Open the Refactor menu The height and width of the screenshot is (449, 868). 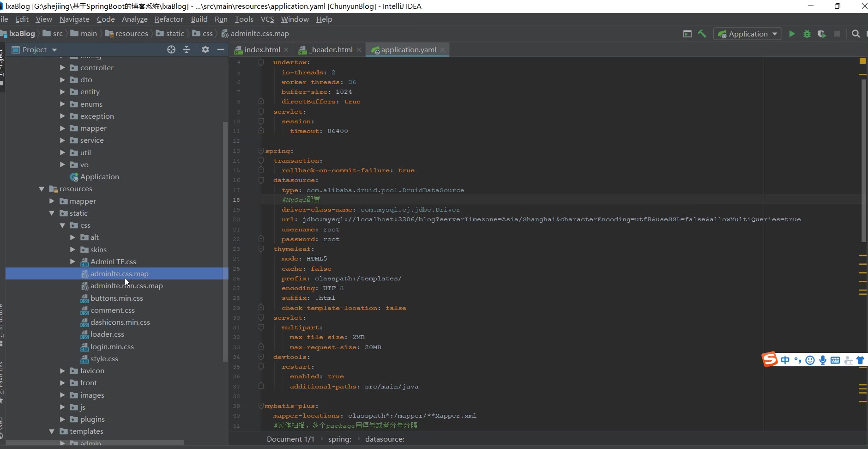tap(169, 19)
